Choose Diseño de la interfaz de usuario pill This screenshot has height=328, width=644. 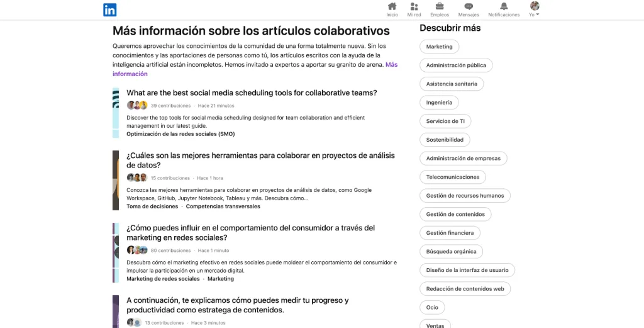click(467, 270)
